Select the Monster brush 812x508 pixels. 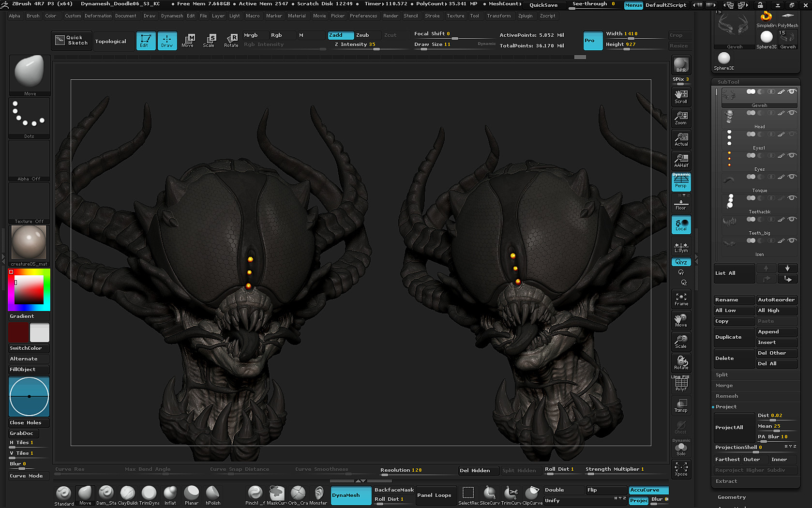(x=318, y=496)
